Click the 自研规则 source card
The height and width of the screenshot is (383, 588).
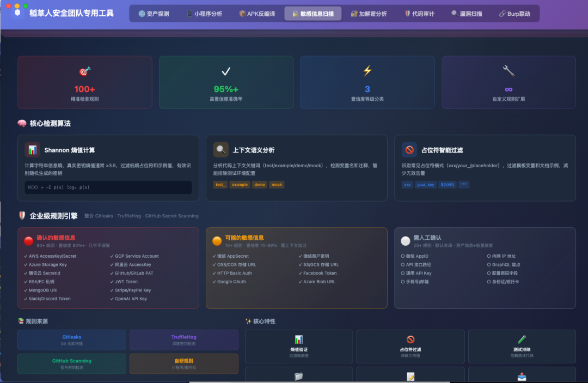tap(184, 364)
